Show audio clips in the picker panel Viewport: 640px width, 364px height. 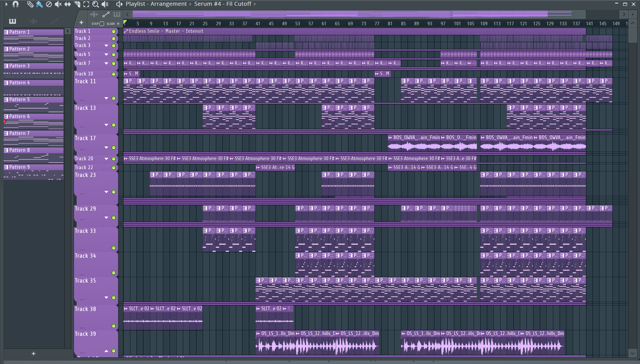33,21
